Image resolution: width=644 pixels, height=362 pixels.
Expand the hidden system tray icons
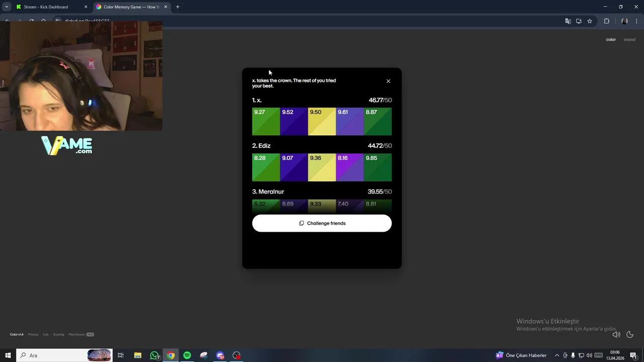(x=557, y=355)
